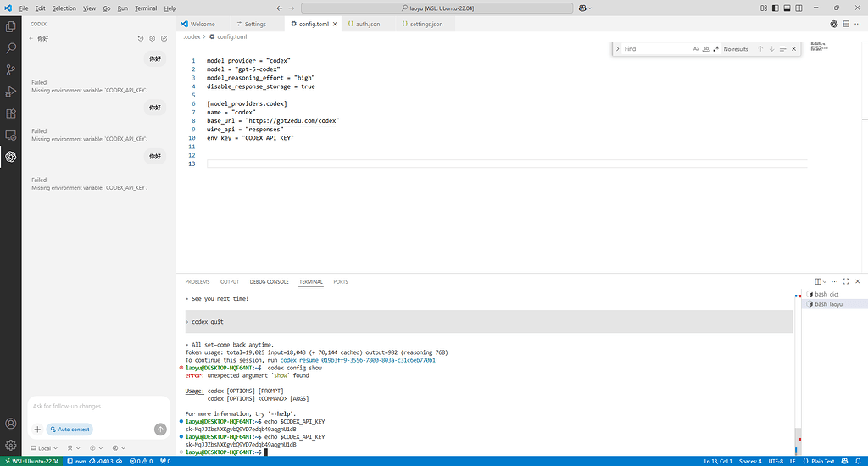Image resolution: width=868 pixels, height=466 pixels.
Task: Click the WSL: Ubuntu-22.04 remote indicator
Action: pyautogui.click(x=32, y=461)
